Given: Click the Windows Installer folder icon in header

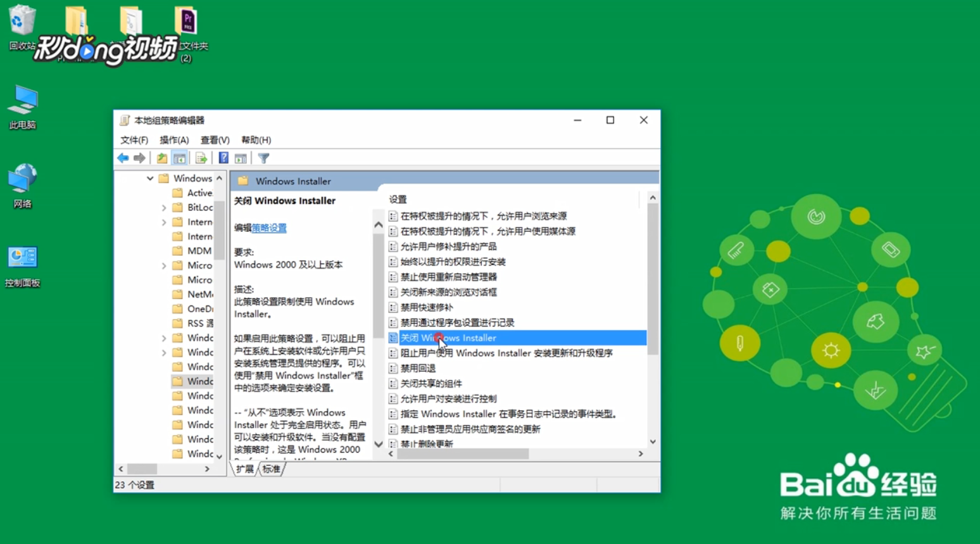Looking at the screenshot, I should pos(243,181).
